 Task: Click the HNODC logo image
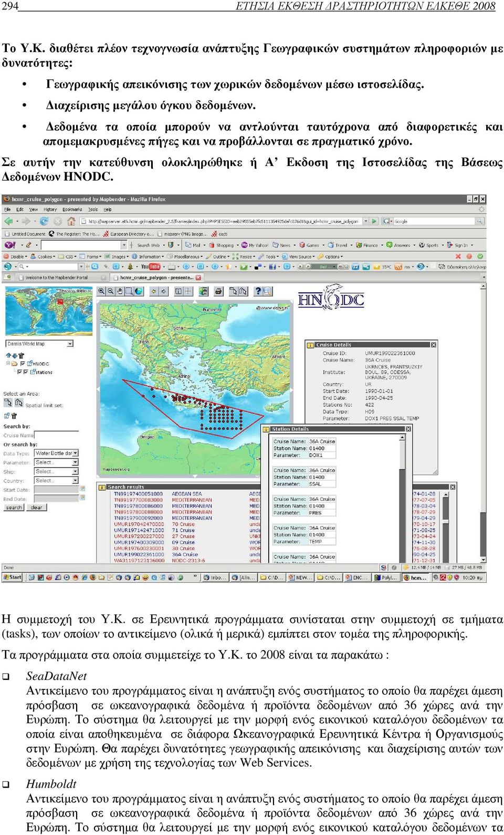[331, 298]
